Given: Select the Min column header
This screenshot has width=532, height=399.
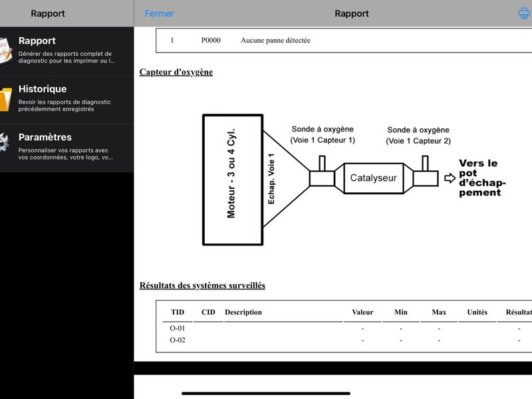Looking at the screenshot, I should 401,312.
